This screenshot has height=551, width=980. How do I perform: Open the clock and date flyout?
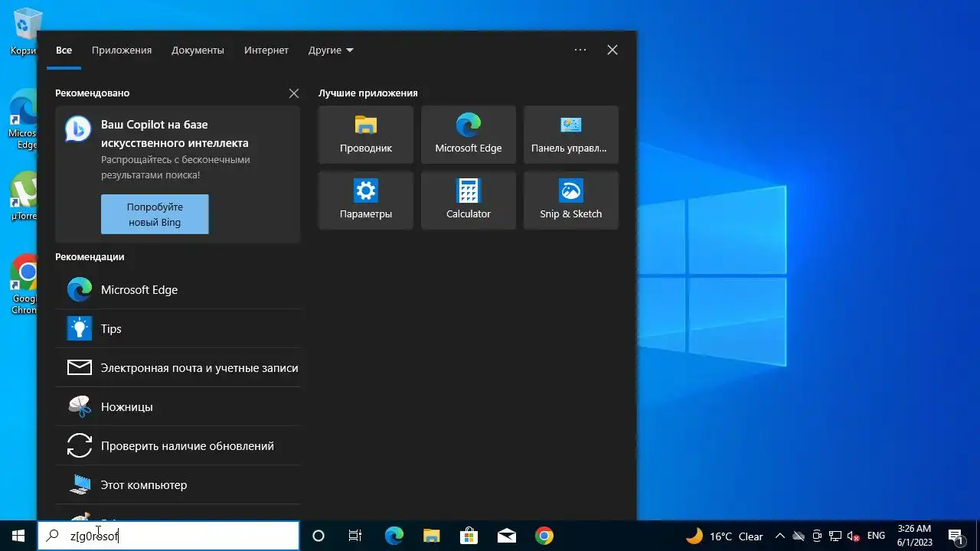click(914, 536)
